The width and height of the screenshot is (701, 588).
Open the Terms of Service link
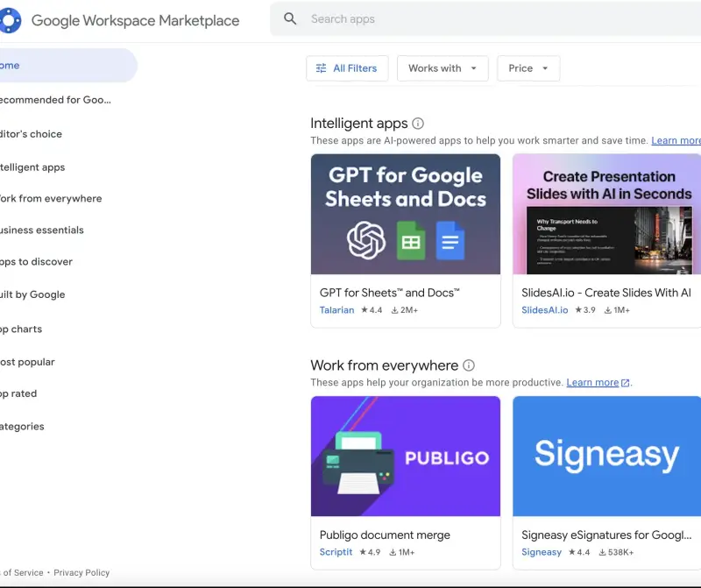(x=21, y=573)
